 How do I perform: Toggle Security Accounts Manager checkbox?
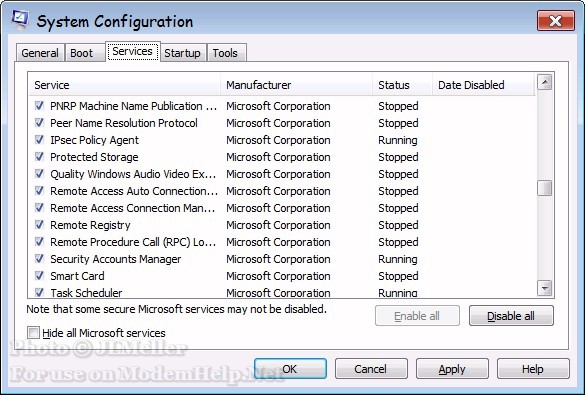(39, 259)
